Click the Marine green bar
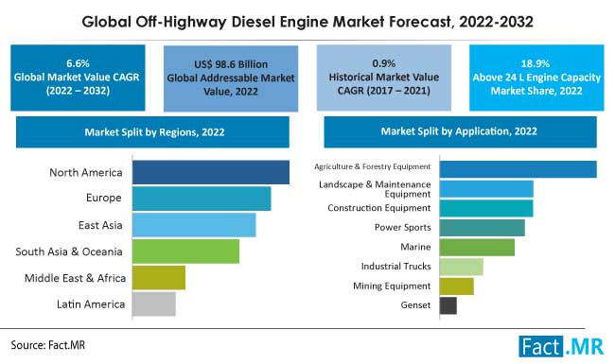This screenshot has width=615, height=364. [477, 248]
